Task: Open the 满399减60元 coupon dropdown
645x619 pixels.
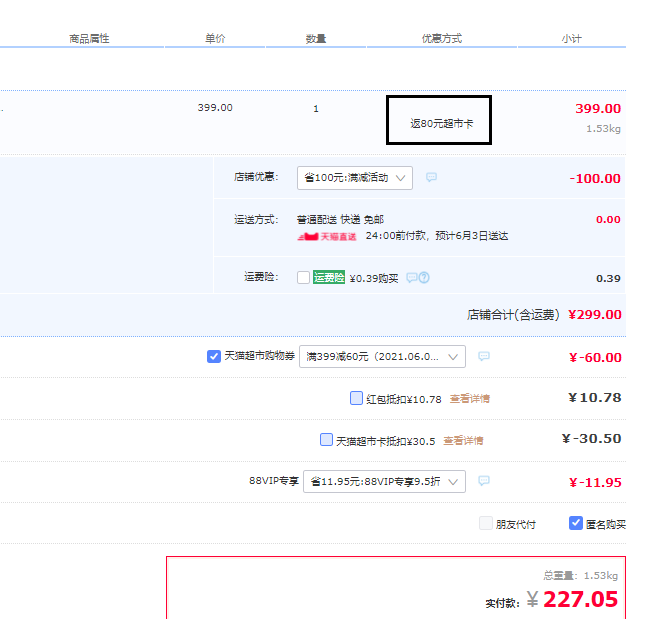Action: click(x=382, y=357)
